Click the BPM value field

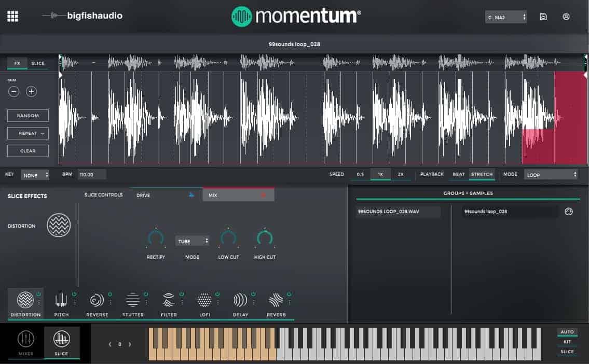coord(92,175)
